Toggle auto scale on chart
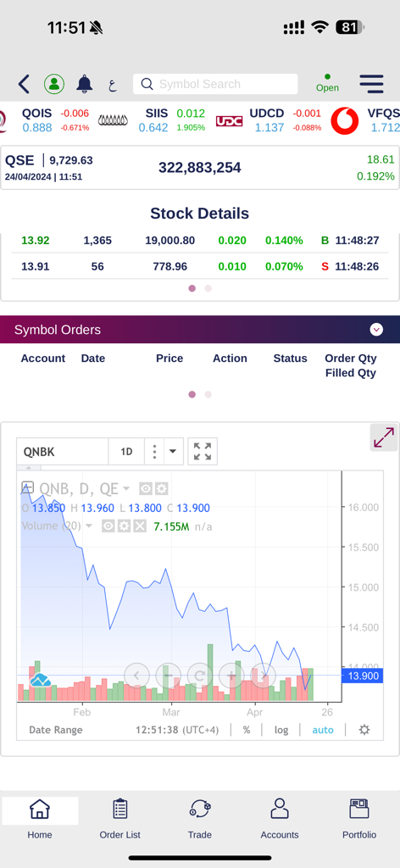Image resolution: width=400 pixels, height=868 pixels. [x=323, y=730]
